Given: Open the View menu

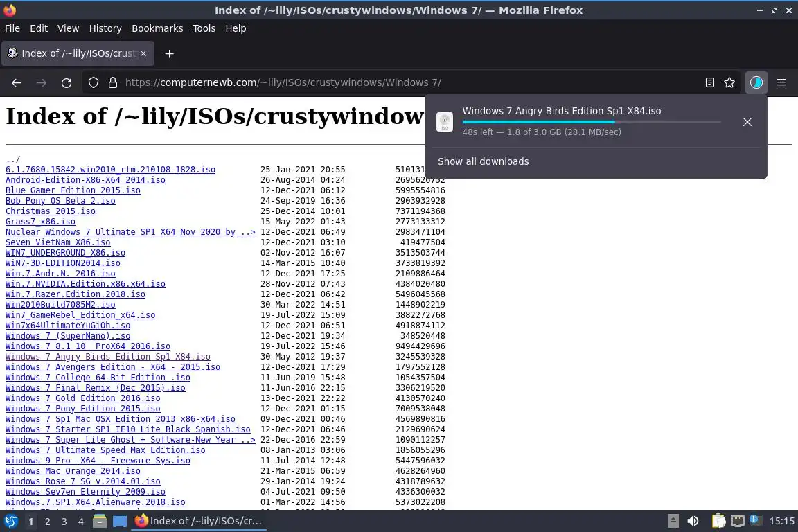Looking at the screenshot, I should (x=68, y=28).
